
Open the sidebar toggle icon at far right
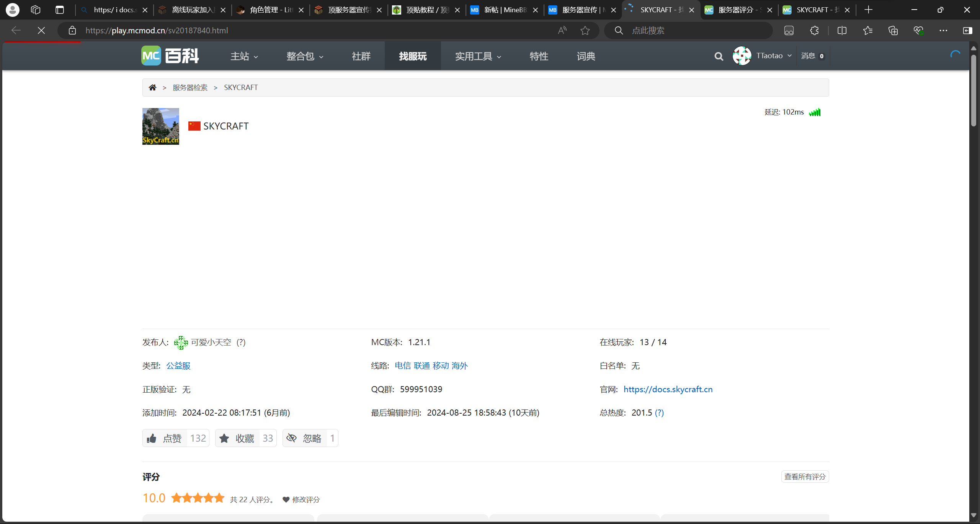[x=967, y=30]
